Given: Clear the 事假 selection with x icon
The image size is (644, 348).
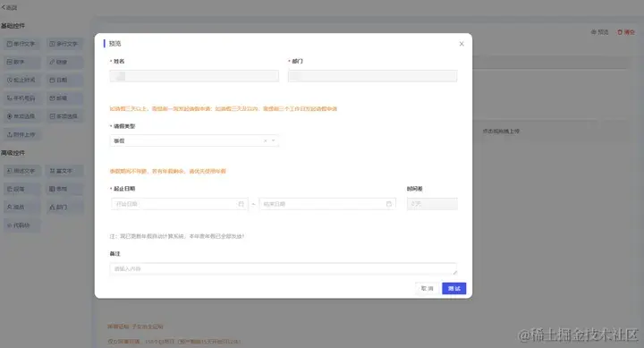Looking at the screenshot, I should [x=265, y=141].
